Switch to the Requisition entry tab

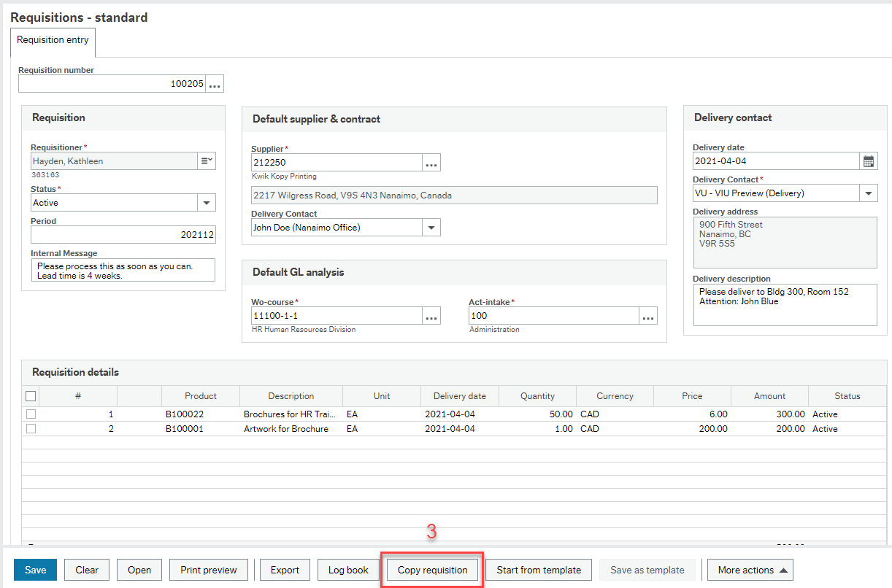click(x=52, y=40)
